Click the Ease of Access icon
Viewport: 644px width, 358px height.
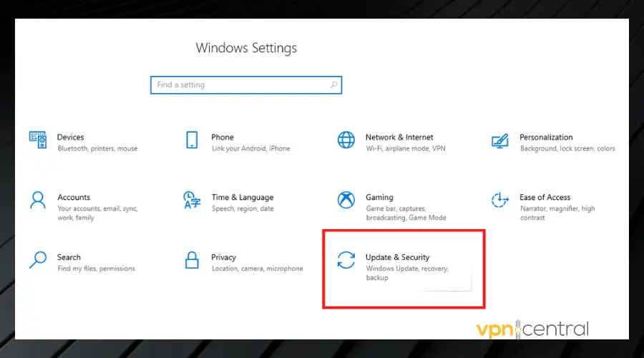point(500,200)
